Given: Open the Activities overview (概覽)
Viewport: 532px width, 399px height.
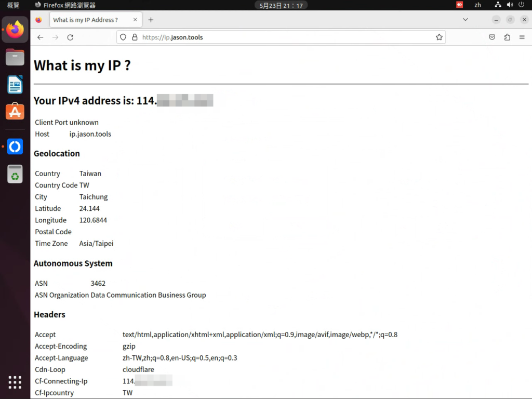Looking at the screenshot, I should coord(13,5).
